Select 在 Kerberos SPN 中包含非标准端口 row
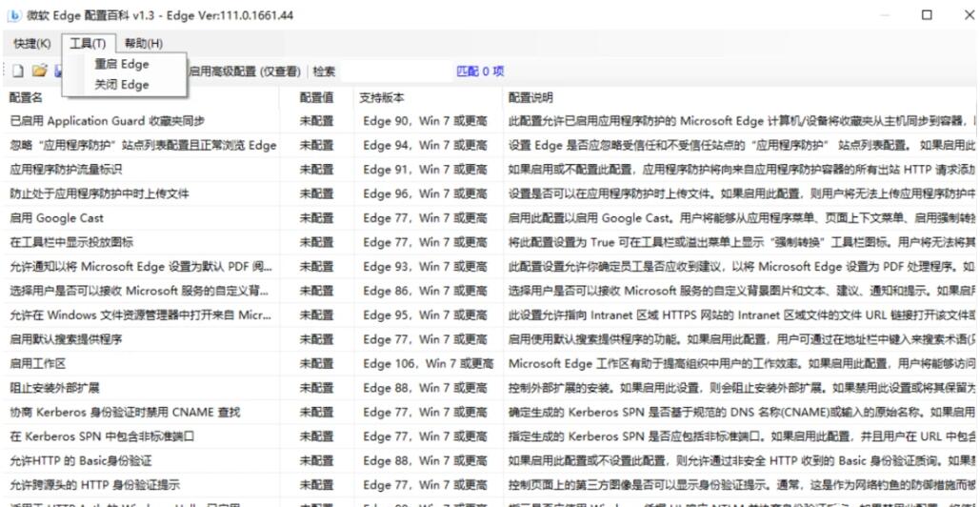980x507 pixels. pyautogui.click(x=490, y=436)
